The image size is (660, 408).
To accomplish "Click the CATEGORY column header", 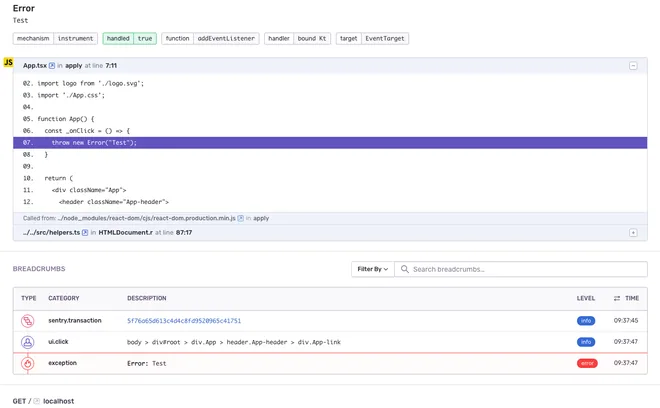I will pyautogui.click(x=64, y=298).
